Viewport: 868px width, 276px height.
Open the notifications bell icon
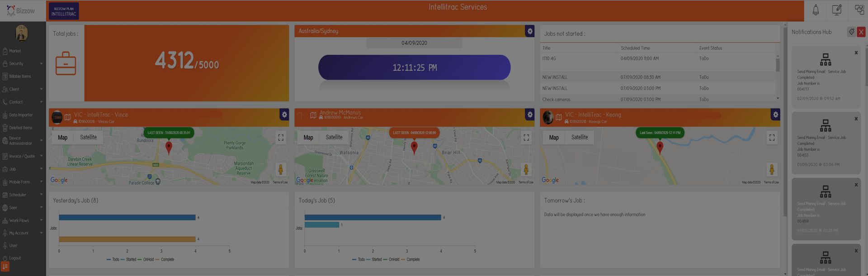[816, 10]
